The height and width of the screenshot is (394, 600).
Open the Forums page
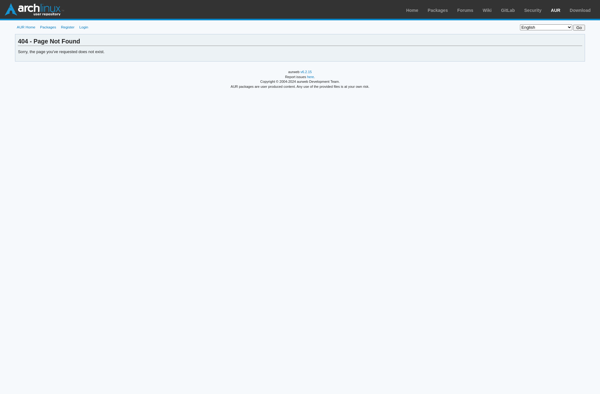tap(465, 10)
